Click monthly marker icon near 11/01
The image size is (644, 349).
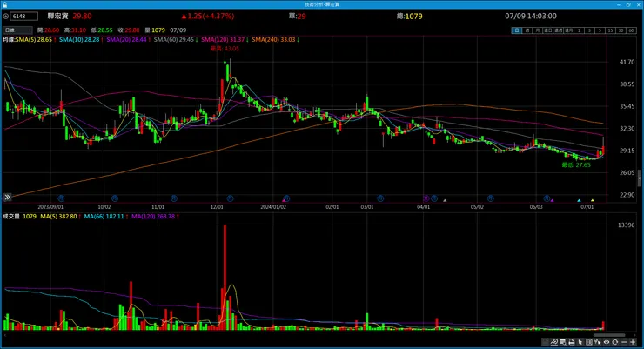pos(174,198)
